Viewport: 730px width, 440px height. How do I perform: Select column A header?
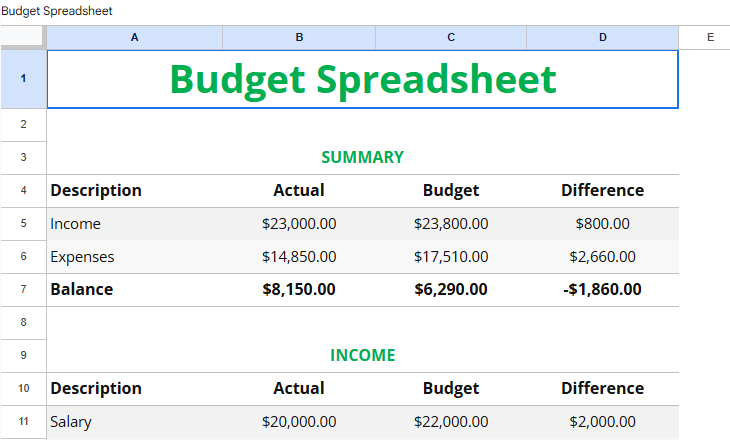(x=135, y=37)
